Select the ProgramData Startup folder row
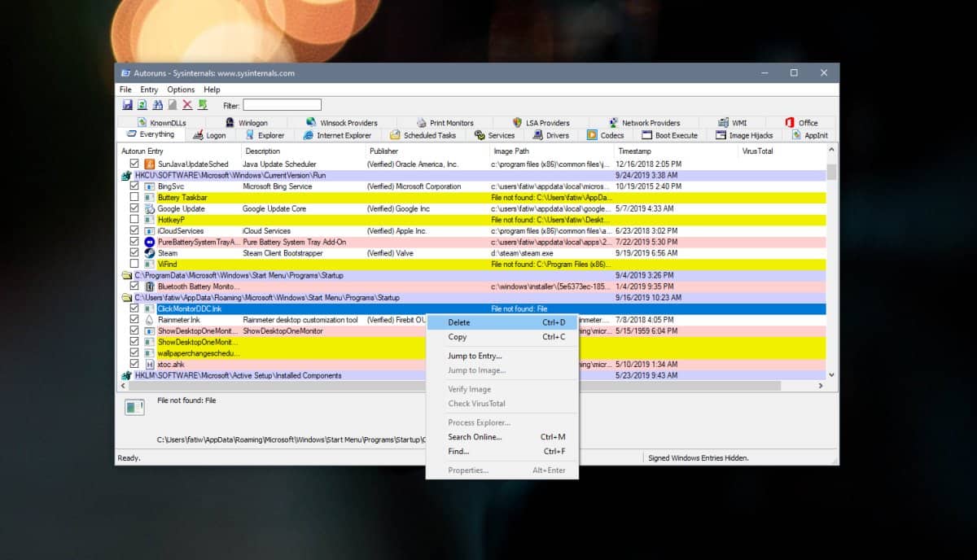Screen dimensions: 977x560 coord(228,275)
